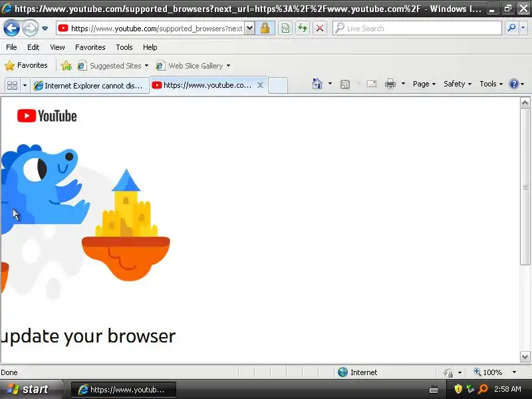
Task: Click the page scrollbar up arrow
Action: 525,103
